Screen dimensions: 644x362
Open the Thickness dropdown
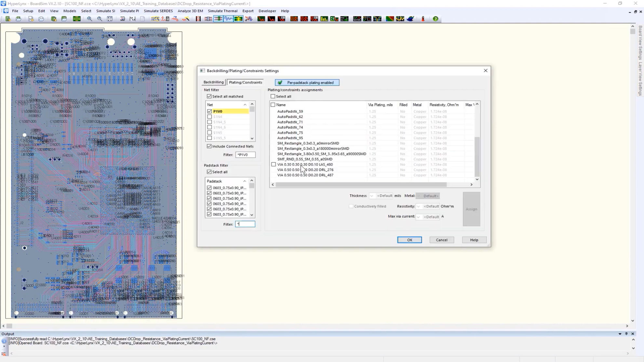click(371, 196)
